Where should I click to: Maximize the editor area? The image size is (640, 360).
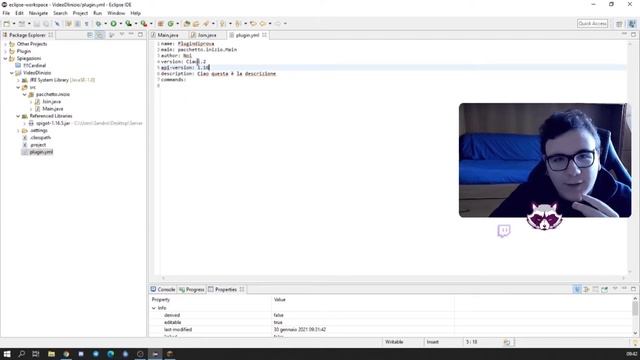click(x=633, y=35)
